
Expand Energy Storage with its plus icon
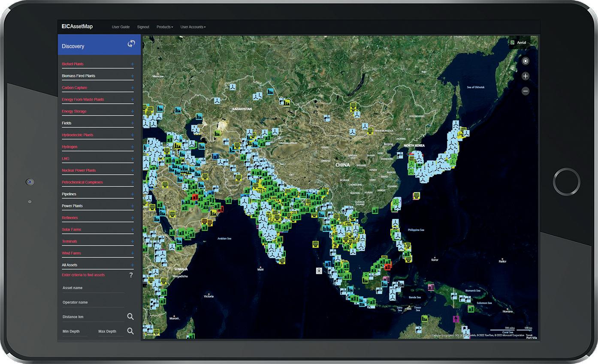tap(132, 111)
